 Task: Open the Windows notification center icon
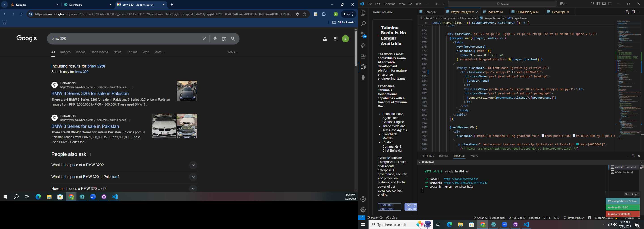click(637, 225)
